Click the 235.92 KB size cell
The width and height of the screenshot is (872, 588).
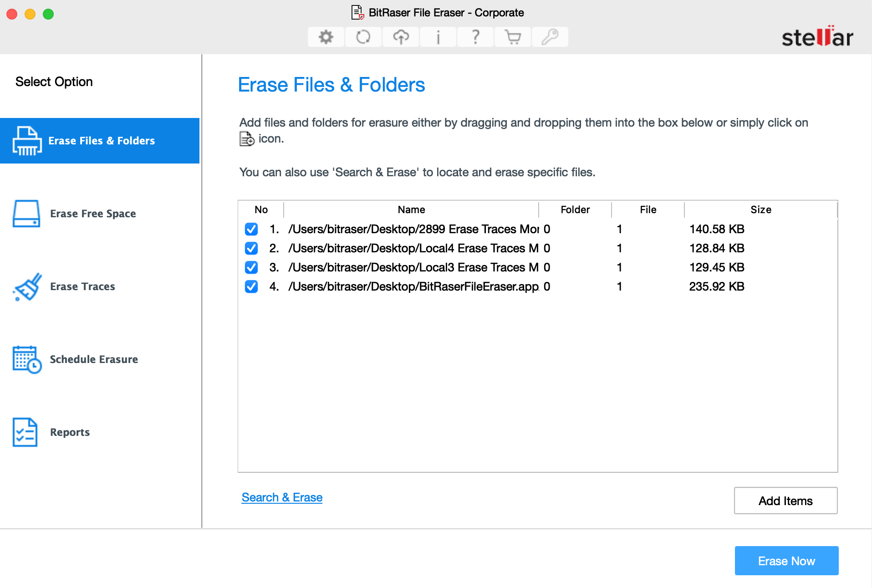pos(717,286)
